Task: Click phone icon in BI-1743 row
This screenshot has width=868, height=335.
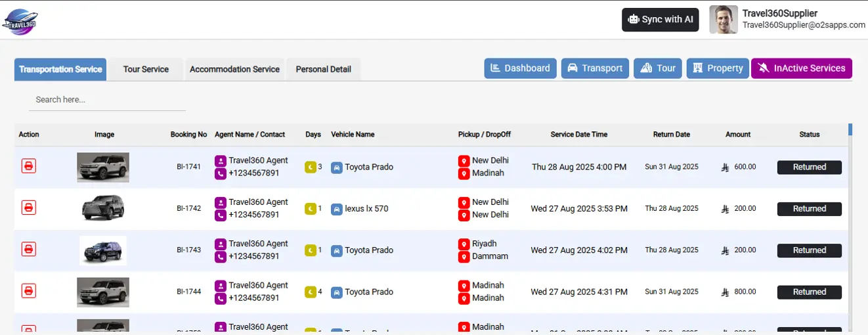Action: [x=221, y=257]
